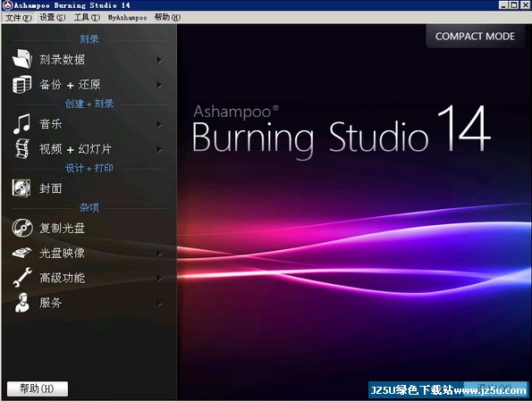Expand the 视频 + 幻灯片 submenu arrow
Screen dimensions: 532x401
coord(159,149)
